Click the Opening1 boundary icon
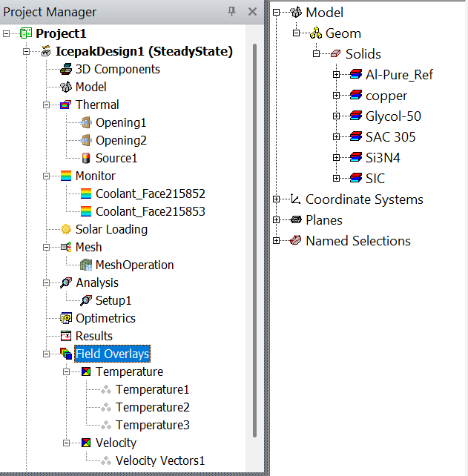The height and width of the screenshot is (476, 468). pos(86,122)
